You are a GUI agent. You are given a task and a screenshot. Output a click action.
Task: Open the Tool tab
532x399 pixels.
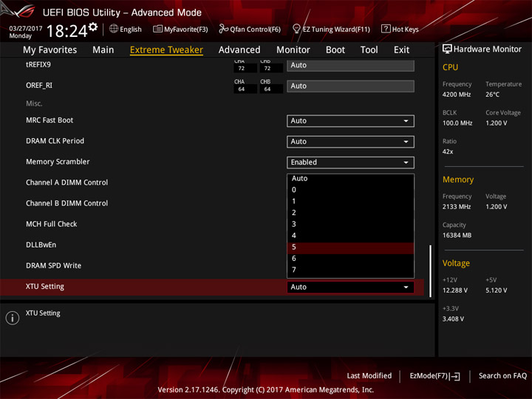pos(369,50)
